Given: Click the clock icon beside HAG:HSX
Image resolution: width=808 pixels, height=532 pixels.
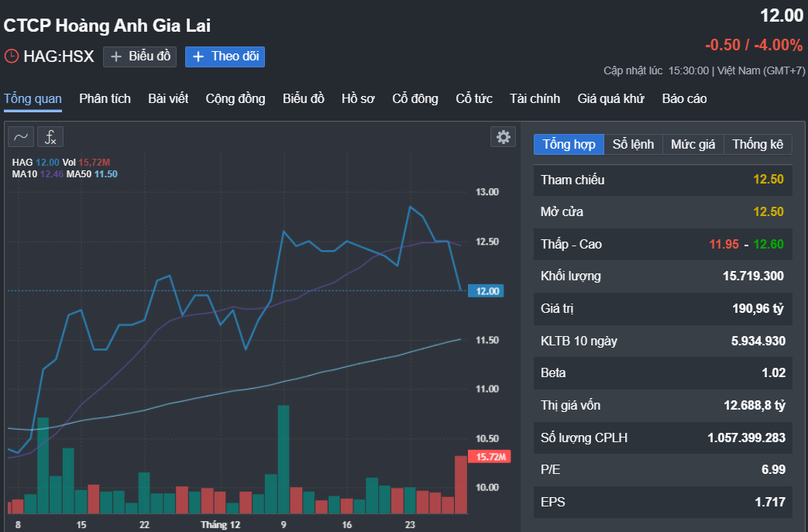Looking at the screenshot, I should pyautogui.click(x=12, y=56).
